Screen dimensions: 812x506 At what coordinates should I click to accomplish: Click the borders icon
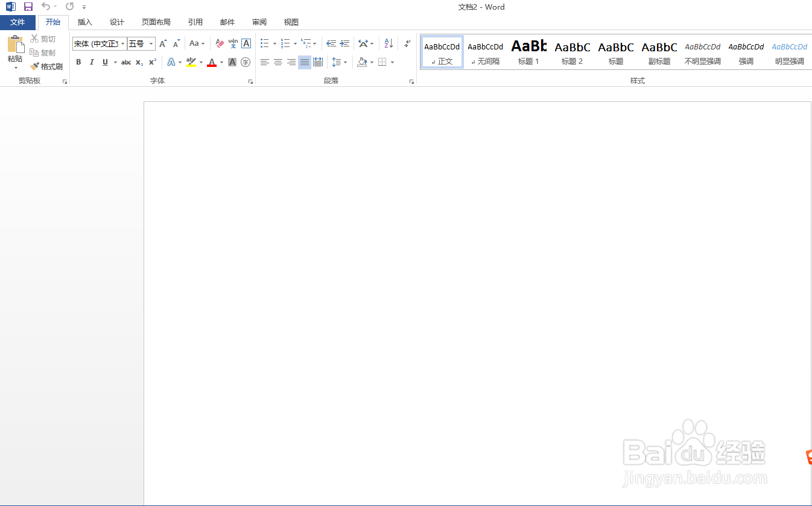point(382,62)
